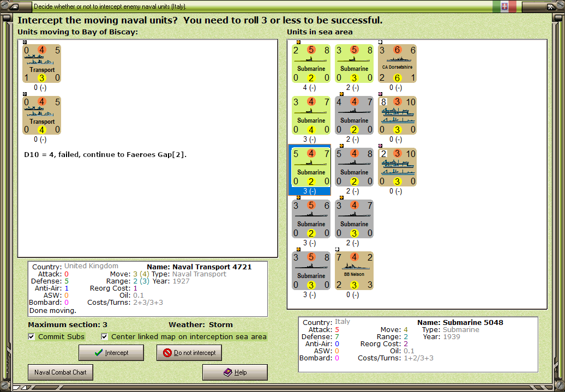
Task: Click the title bar text about intercepting Italy
Action: coord(110,7)
